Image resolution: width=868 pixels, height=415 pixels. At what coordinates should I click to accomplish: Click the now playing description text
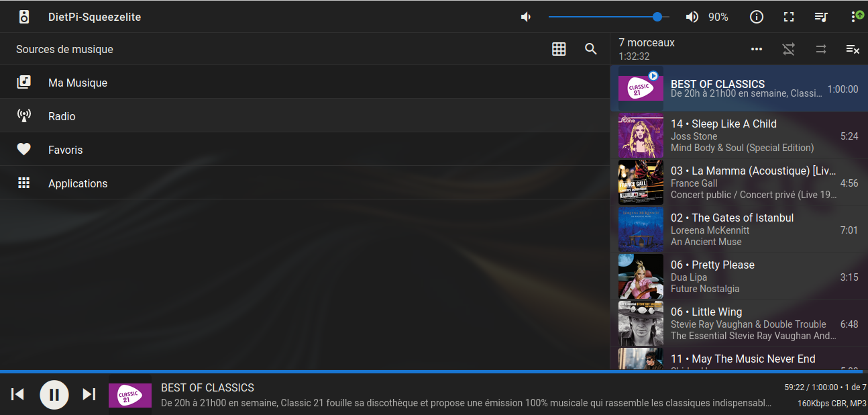click(466, 404)
